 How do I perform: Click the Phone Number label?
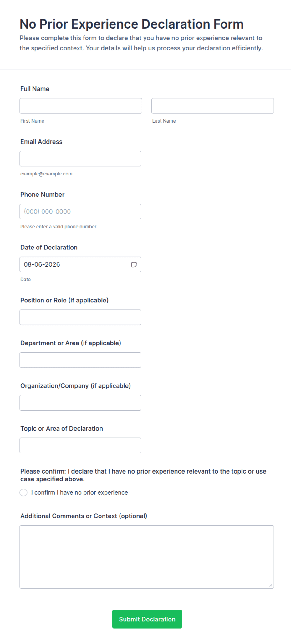point(42,195)
